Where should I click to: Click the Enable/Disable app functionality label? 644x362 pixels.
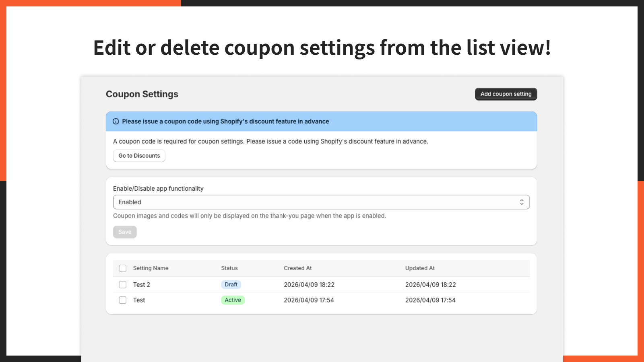(158, 189)
